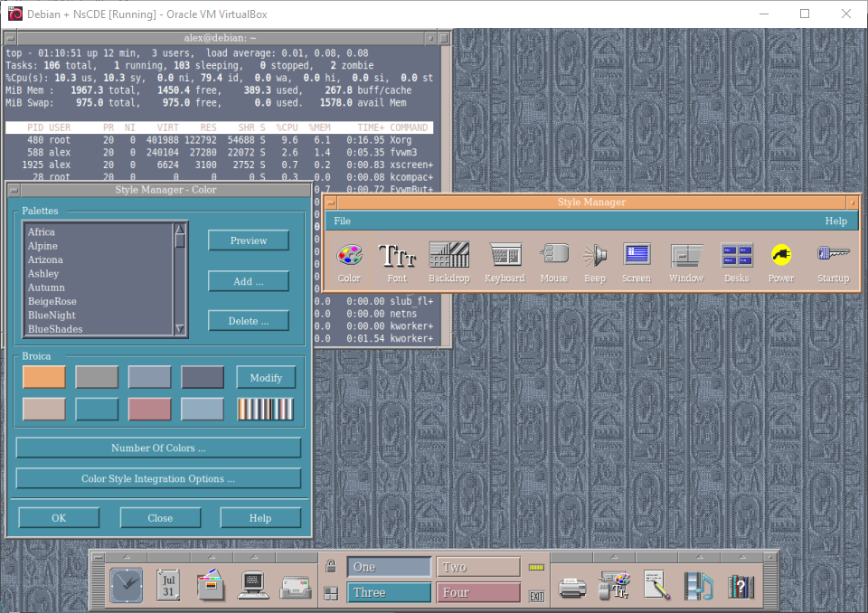
Task: Expand the subpanel arrow above the clock
Action: 126,557
